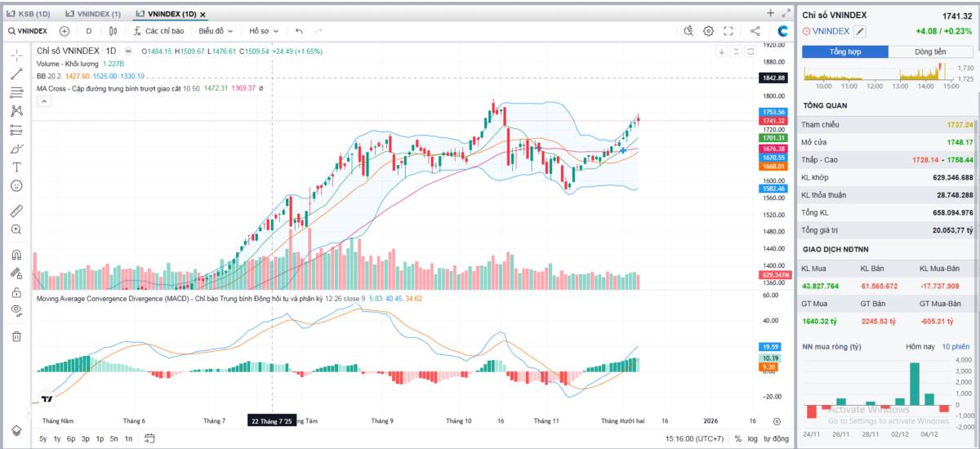Open the D time interval selector
Image resolution: width=980 pixels, height=449 pixels.
pyautogui.click(x=88, y=31)
